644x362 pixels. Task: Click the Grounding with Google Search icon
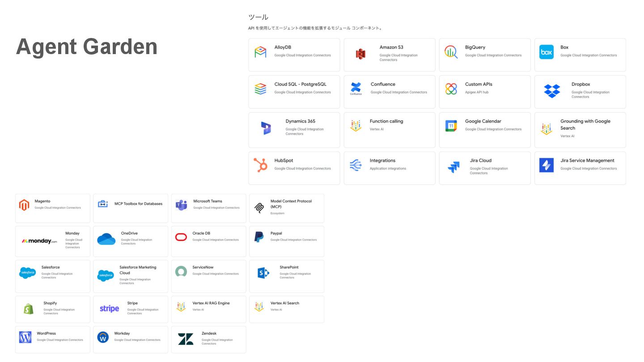click(547, 129)
